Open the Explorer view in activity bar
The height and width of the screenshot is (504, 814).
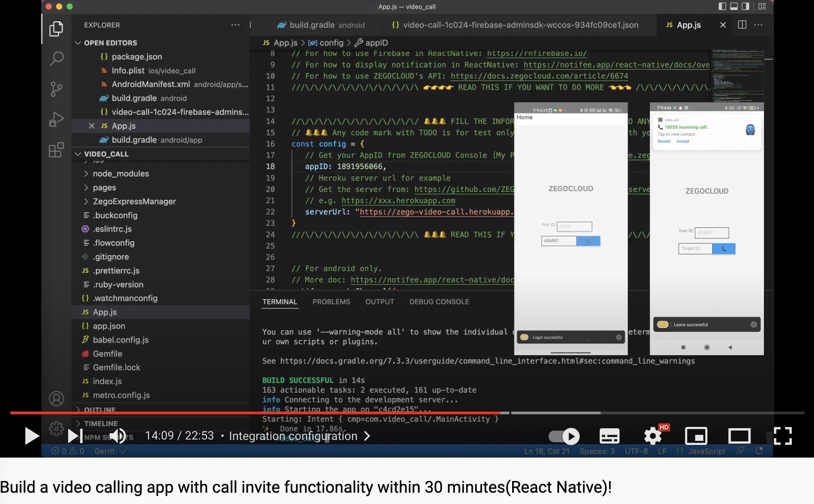(56, 29)
